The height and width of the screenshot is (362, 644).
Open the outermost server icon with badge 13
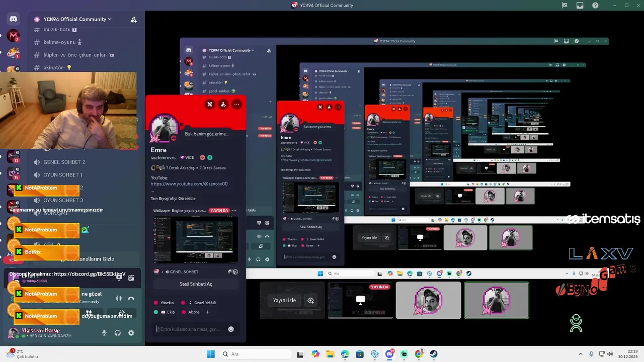click(14, 156)
